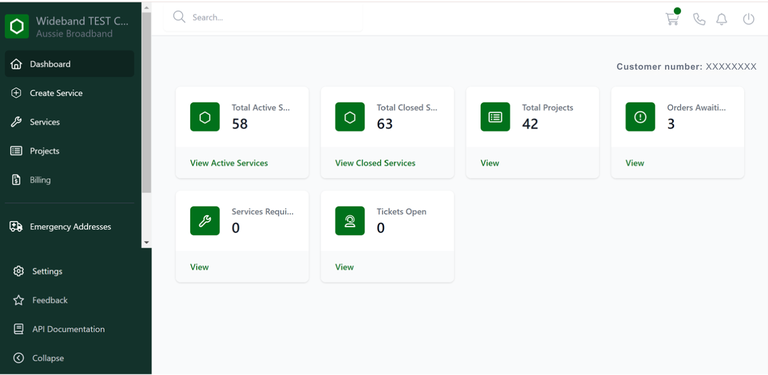Click the Total Projects card icon

(495, 117)
